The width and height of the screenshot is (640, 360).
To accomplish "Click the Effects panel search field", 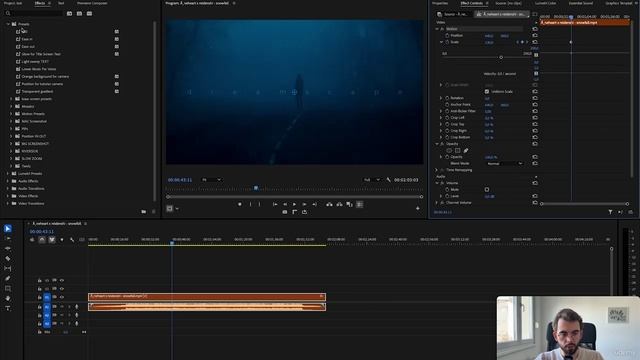I will tap(35, 13).
